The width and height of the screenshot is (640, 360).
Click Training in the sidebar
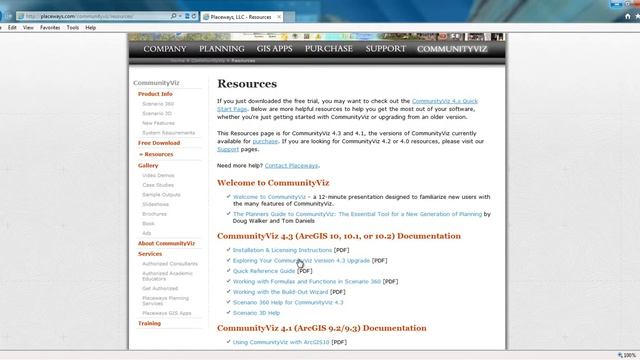149,323
